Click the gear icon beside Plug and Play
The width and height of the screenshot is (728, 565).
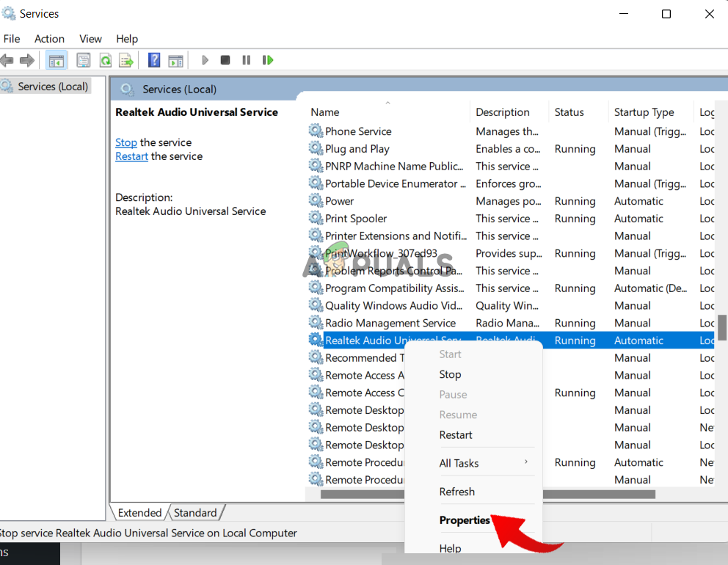(316, 148)
